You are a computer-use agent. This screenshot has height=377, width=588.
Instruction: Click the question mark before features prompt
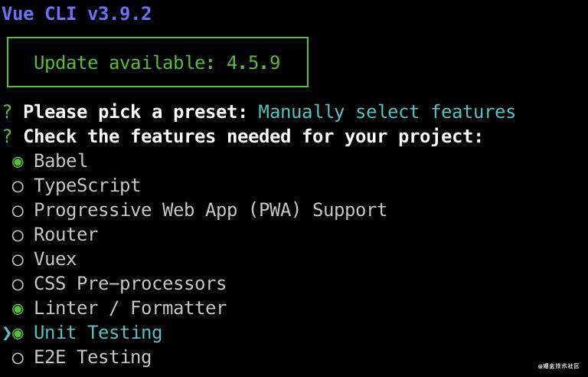point(7,136)
